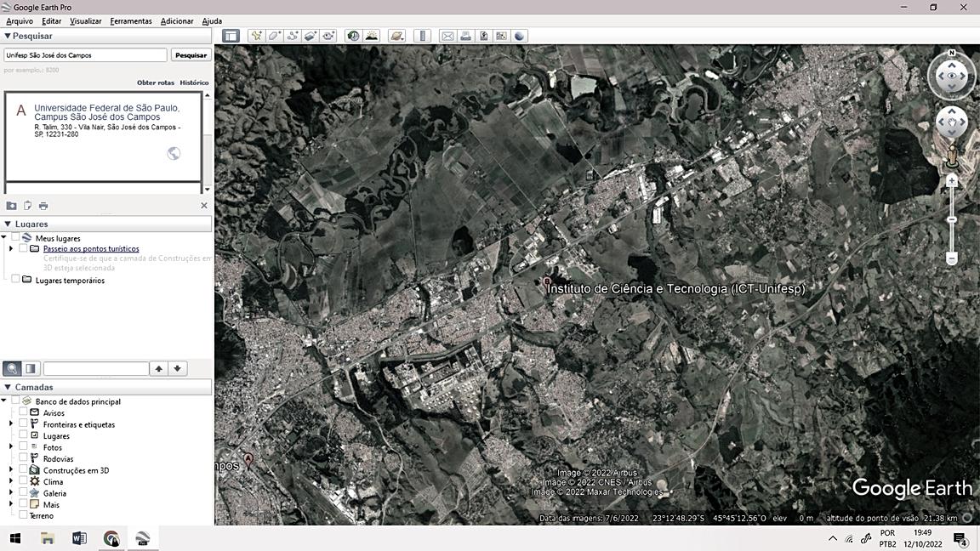Viewport: 980px width, 551px height.
Task: Open the Editar menu
Action: point(51,21)
